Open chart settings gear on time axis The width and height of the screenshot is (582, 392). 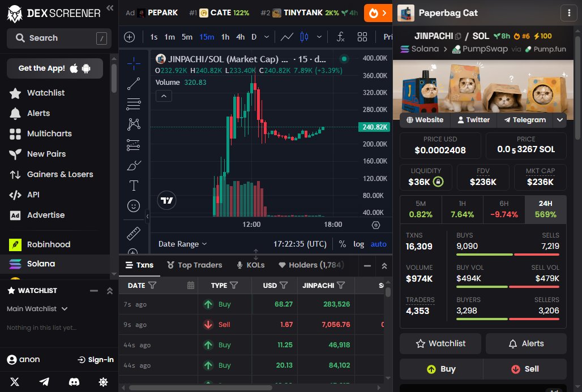tap(375, 225)
